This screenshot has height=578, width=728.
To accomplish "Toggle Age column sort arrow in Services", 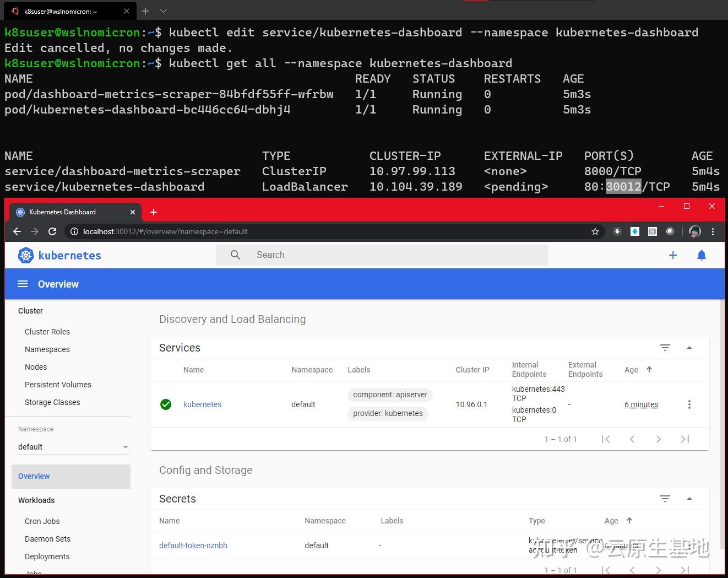I will click(x=649, y=370).
